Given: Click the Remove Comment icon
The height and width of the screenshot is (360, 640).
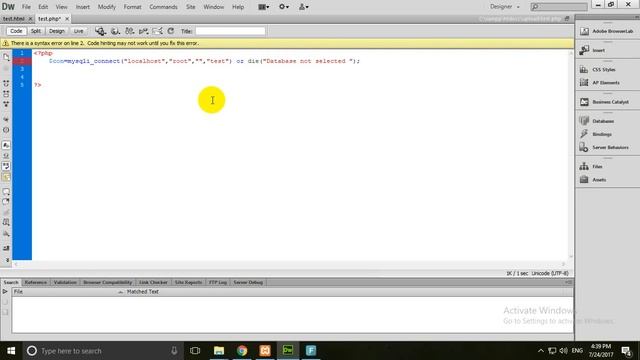Looking at the screenshot, I should 6,202.
